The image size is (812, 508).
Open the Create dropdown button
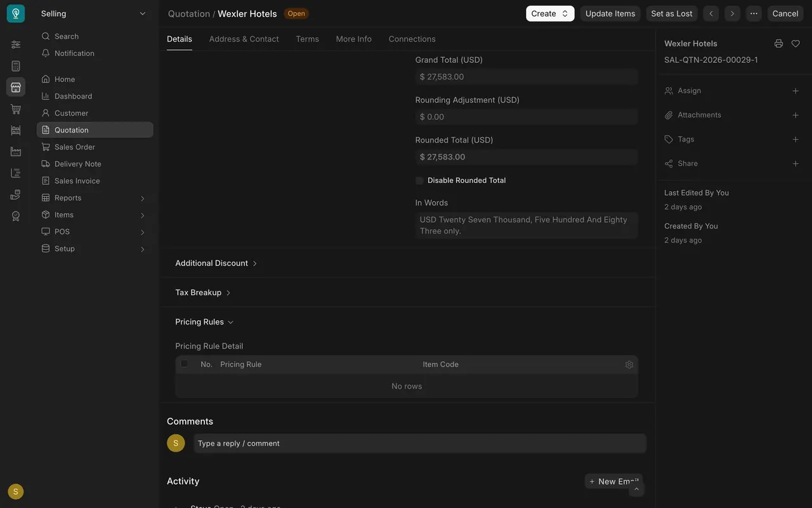click(x=550, y=13)
